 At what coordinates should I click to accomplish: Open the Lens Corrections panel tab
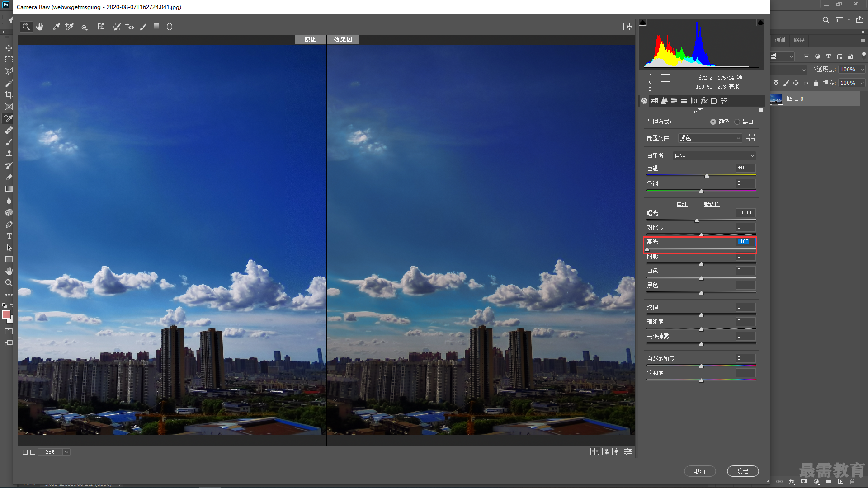pyautogui.click(x=694, y=101)
